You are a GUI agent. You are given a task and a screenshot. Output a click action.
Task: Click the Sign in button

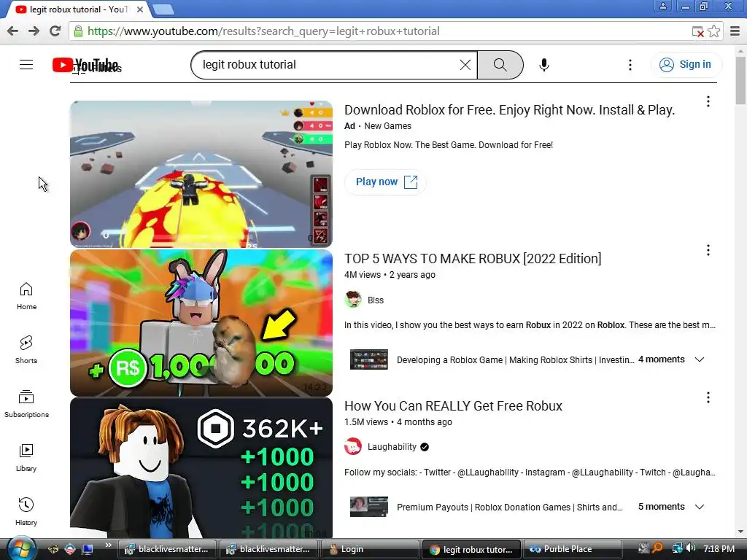pyautogui.click(x=686, y=64)
